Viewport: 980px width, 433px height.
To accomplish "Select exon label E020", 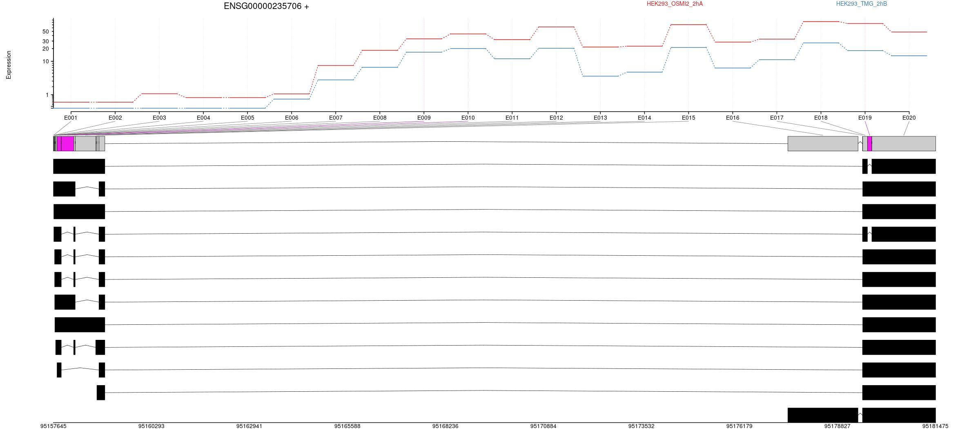I will point(909,118).
